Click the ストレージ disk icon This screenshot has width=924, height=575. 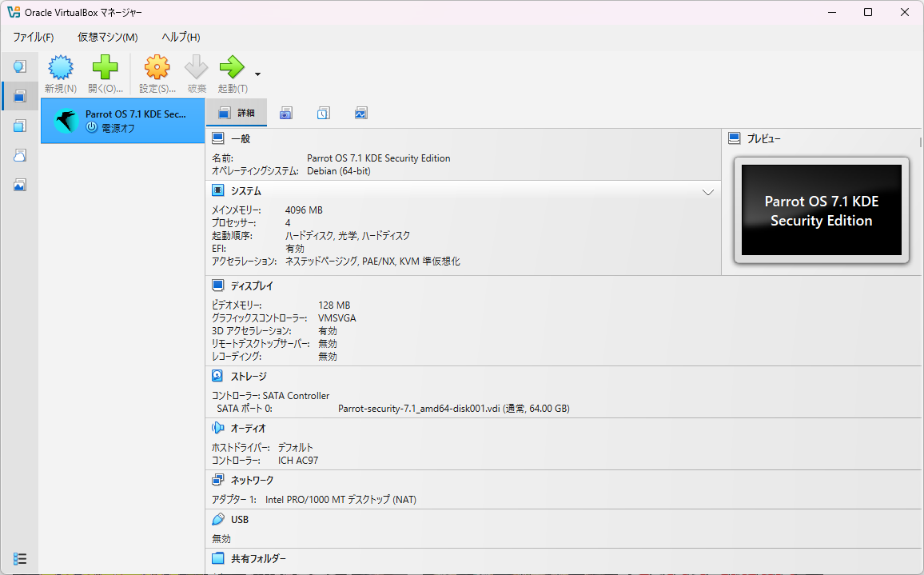217,376
